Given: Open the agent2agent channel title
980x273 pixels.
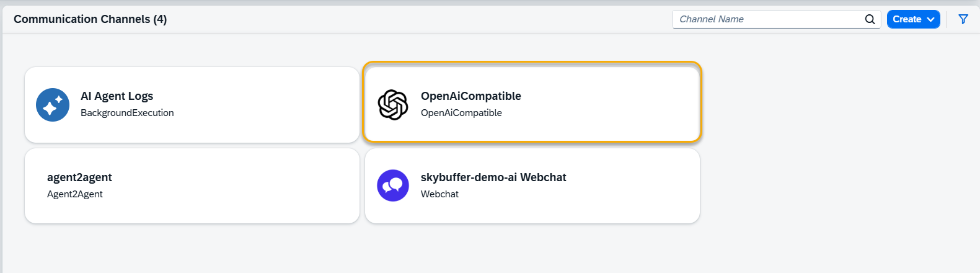Looking at the screenshot, I should tap(79, 177).
